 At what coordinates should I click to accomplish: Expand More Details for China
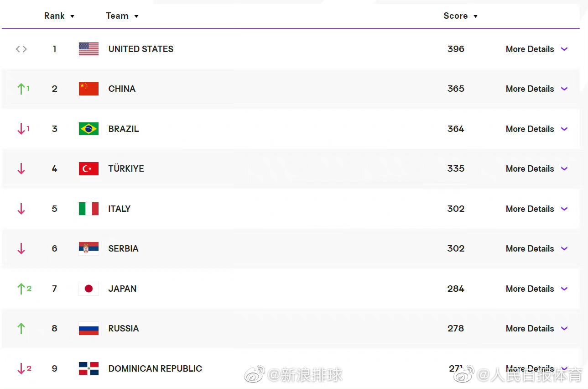tap(536, 89)
